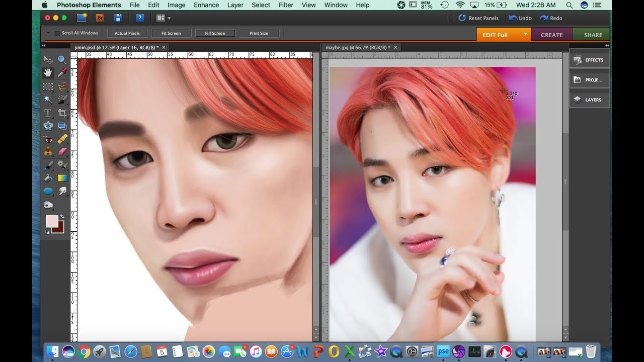This screenshot has width=644, height=362.
Task: Click Reset Panels
Action: 478,18
